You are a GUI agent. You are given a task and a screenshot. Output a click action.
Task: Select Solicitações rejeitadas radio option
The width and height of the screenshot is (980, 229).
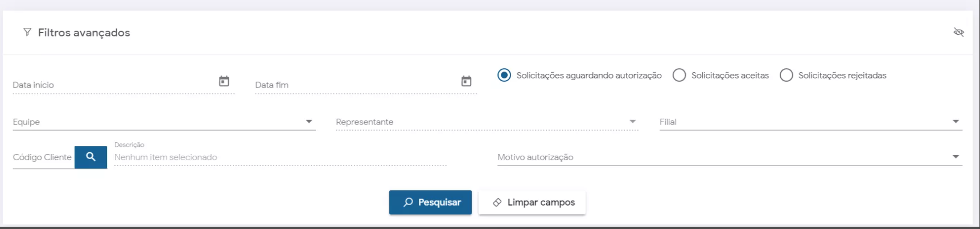[786, 75]
